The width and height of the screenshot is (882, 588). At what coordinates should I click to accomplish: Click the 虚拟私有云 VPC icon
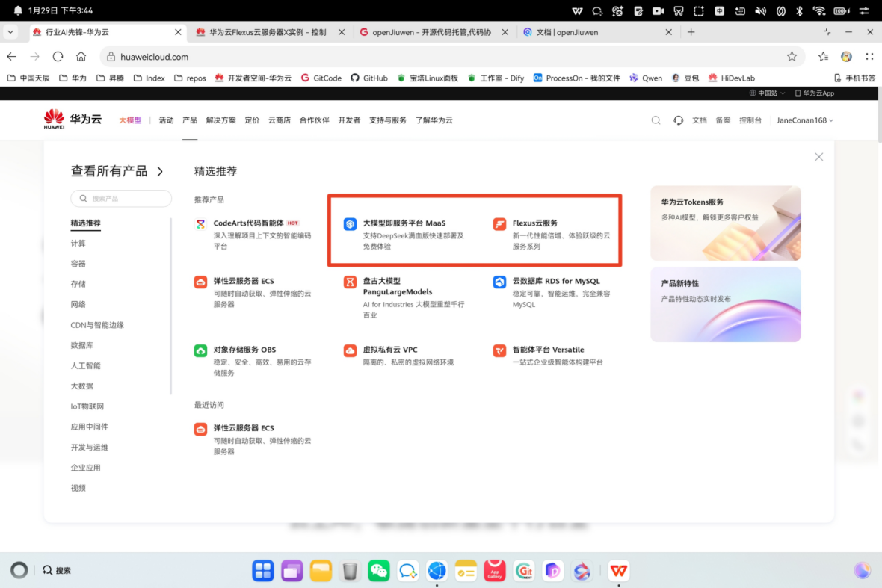(x=350, y=350)
